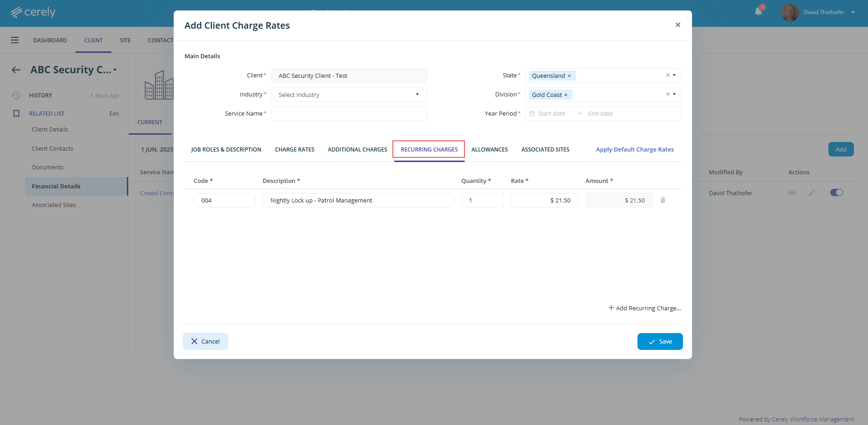The image size is (868, 425).
Task: Expand the State dropdown arrow
Action: [674, 75]
